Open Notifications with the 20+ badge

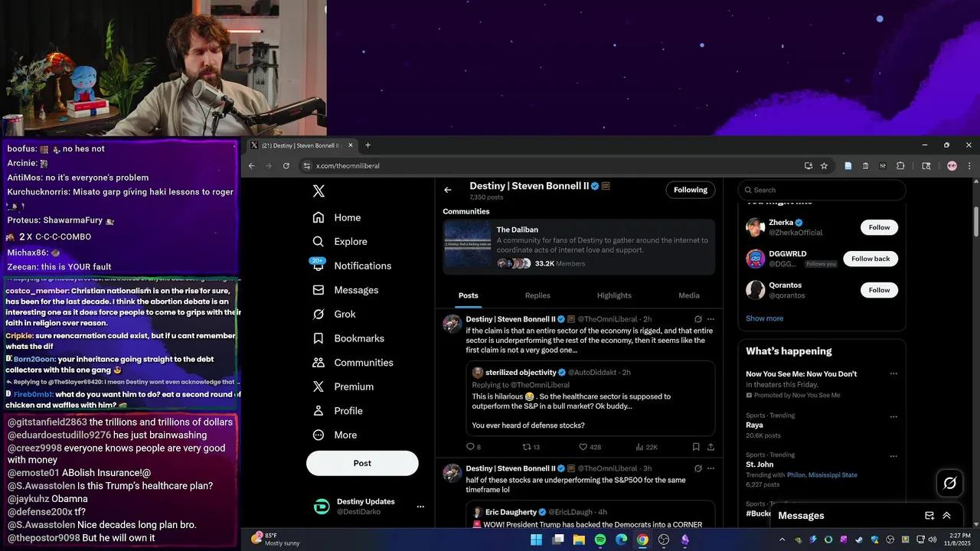click(352, 266)
